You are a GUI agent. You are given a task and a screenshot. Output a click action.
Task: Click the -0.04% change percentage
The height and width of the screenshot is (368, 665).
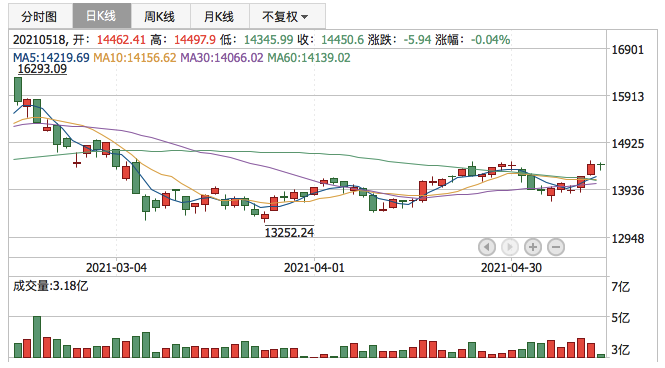490,40
